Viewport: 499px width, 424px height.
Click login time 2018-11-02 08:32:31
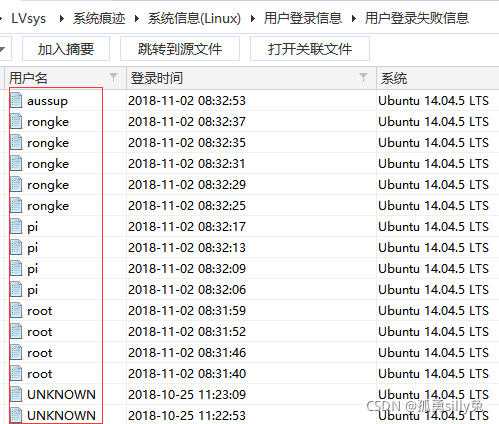pyautogui.click(x=187, y=164)
